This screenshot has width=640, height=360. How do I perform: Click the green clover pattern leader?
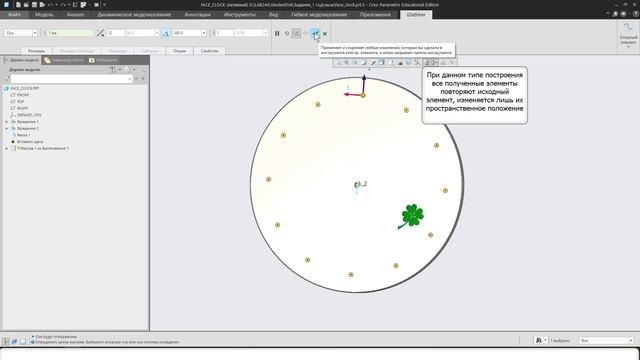(413, 215)
